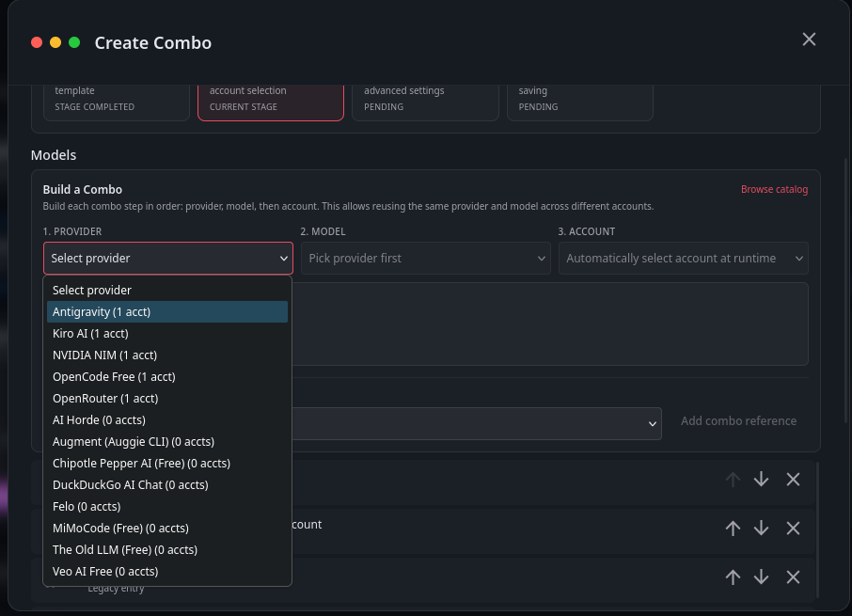Click the yellow traffic-light dot
The width and height of the screenshot is (852, 616).
pyautogui.click(x=55, y=42)
